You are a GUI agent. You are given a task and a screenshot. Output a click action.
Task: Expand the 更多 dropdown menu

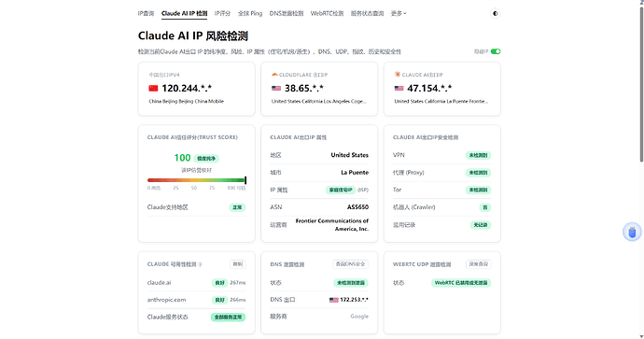[399, 14]
